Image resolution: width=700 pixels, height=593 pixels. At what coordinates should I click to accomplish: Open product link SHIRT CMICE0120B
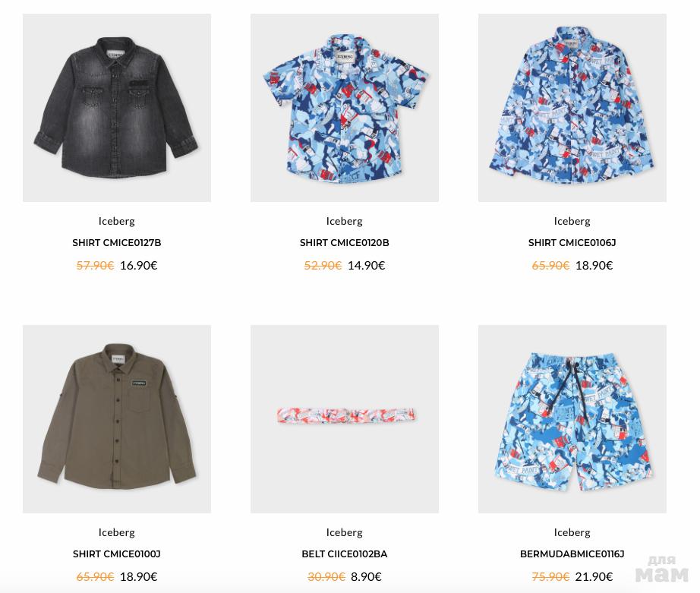pyautogui.click(x=344, y=243)
